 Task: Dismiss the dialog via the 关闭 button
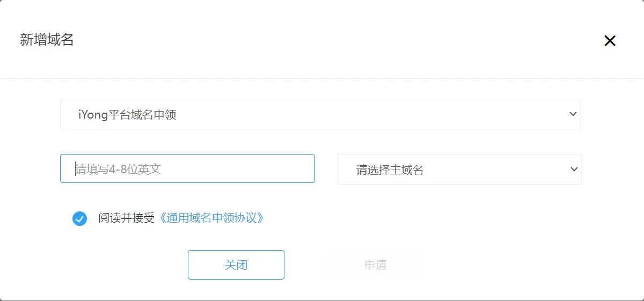point(236,265)
